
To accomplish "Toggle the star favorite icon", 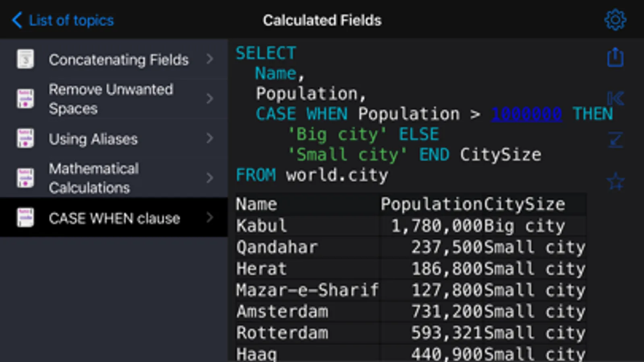I will coord(615,181).
